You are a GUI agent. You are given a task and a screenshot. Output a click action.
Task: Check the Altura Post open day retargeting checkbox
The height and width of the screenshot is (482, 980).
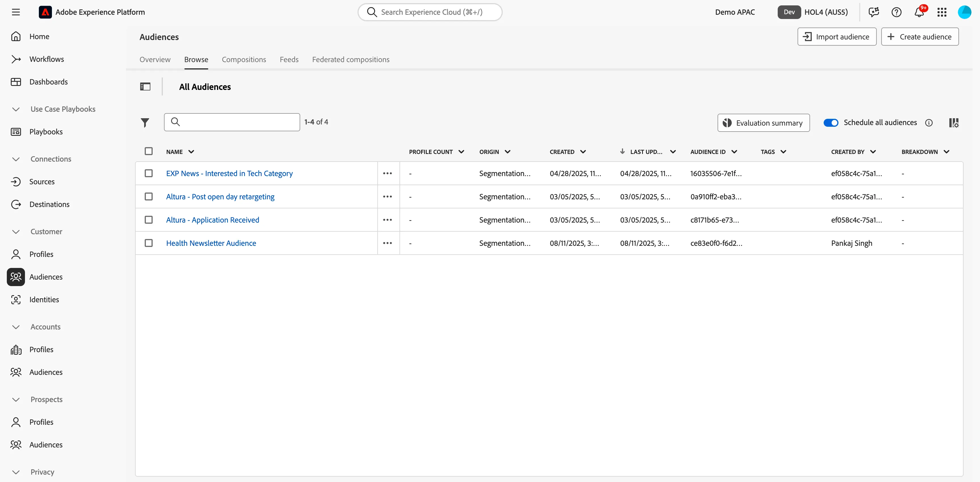(x=149, y=196)
